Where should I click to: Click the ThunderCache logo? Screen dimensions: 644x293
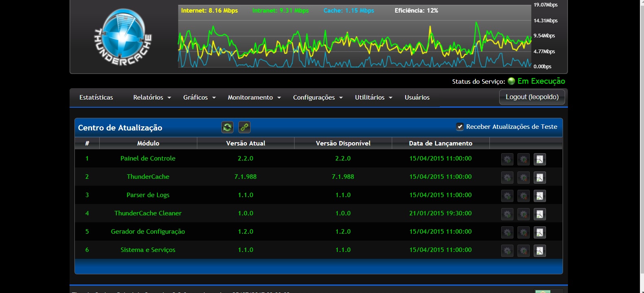[123, 37]
